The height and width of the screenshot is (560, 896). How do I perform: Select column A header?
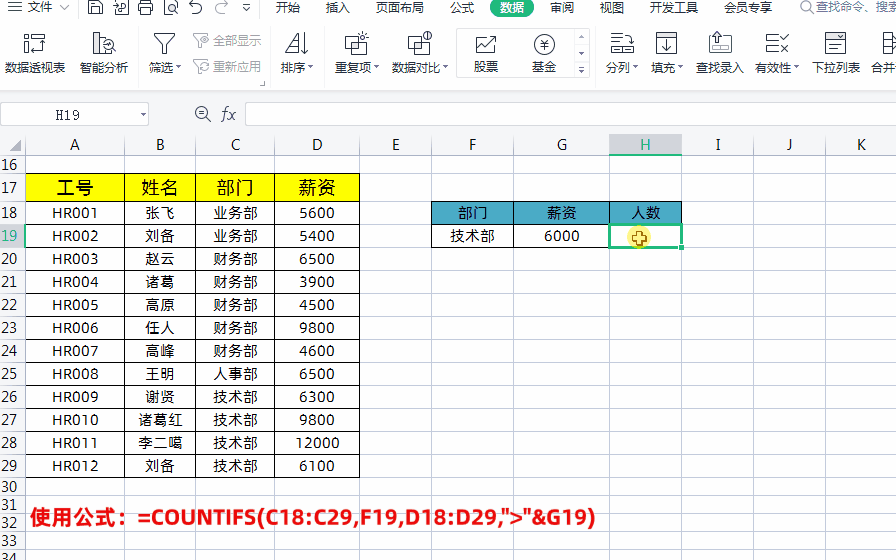tap(75, 145)
